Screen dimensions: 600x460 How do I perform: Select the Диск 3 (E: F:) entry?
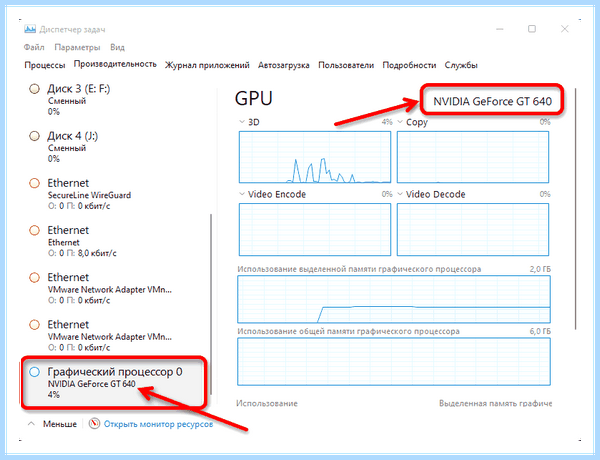click(115, 100)
